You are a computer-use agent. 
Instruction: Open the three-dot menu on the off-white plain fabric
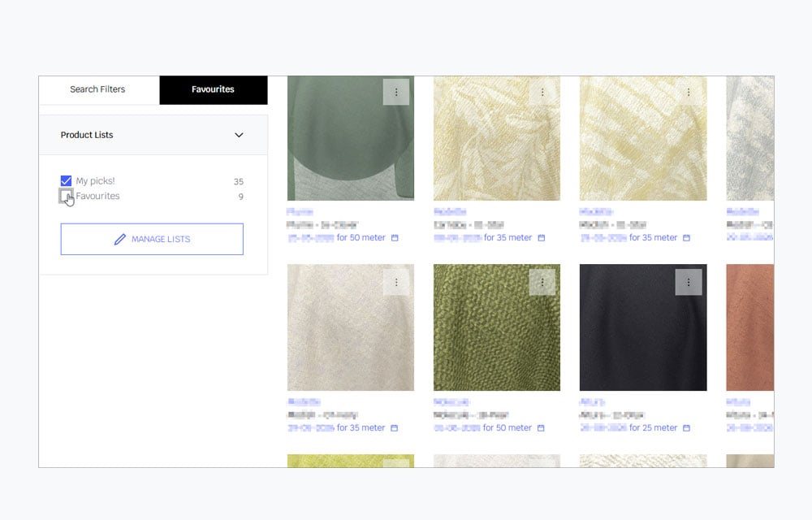(x=396, y=282)
